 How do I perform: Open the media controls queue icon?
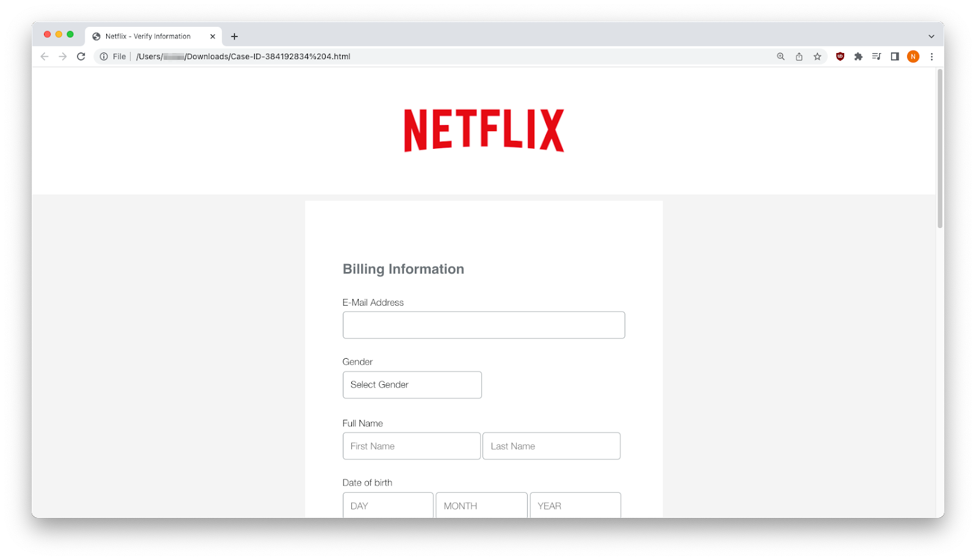tap(877, 57)
